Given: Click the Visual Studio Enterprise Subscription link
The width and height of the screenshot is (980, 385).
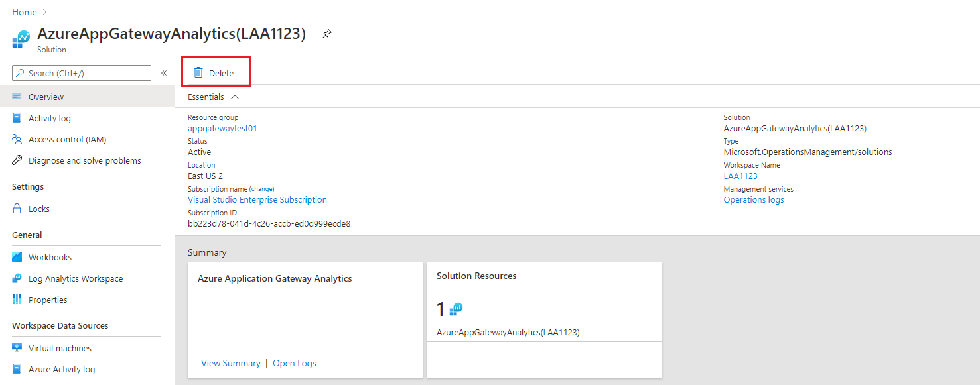Looking at the screenshot, I should [257, 199].
